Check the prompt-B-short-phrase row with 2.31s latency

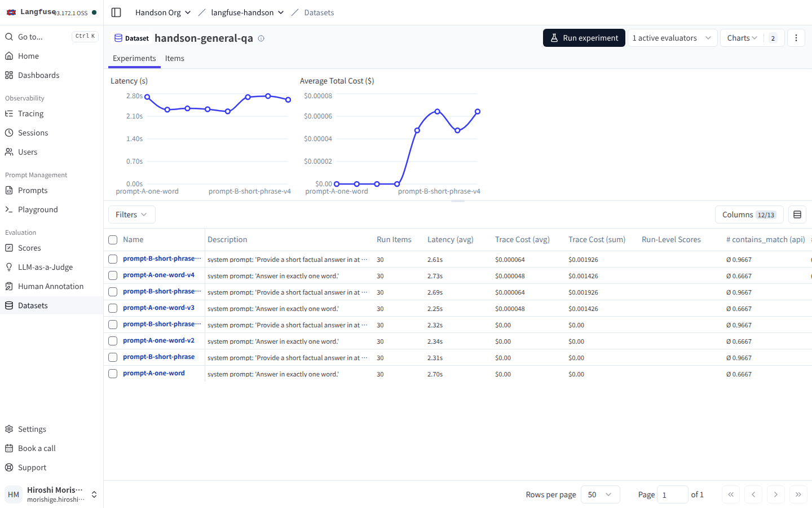tap(113, 357)
